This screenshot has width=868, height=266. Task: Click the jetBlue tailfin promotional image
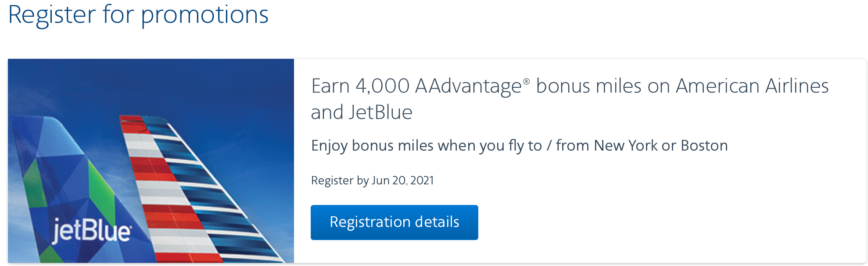point(151,162)
